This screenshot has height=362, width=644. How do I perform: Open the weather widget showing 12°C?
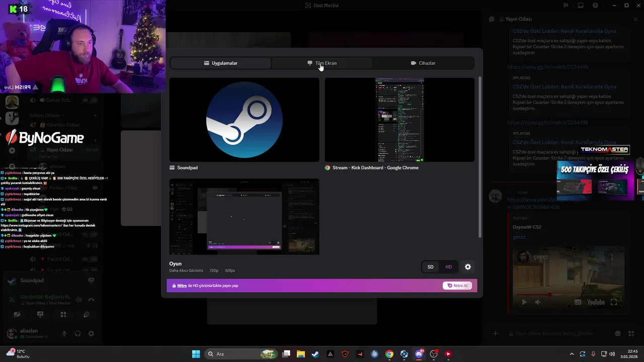coord(18,354)
